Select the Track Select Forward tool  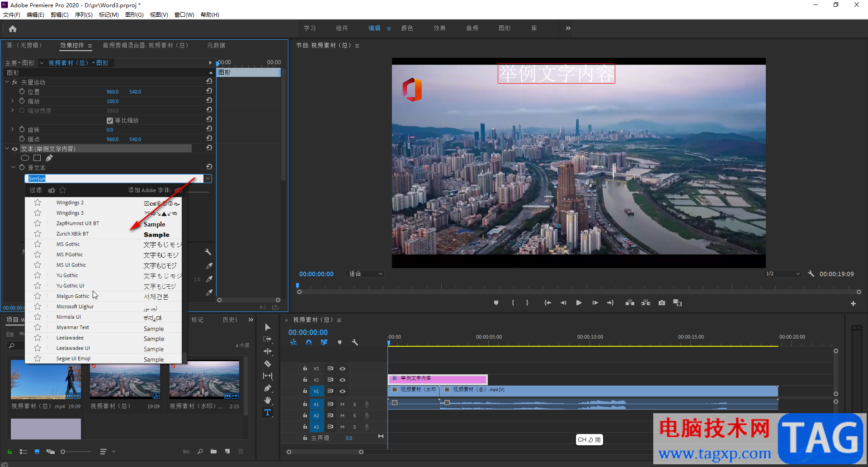268,339
